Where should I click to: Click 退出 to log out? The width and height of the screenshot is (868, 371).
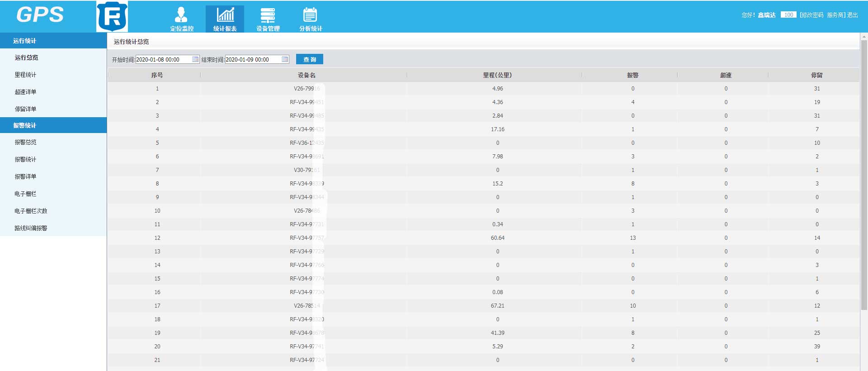[x=853, y=15]
